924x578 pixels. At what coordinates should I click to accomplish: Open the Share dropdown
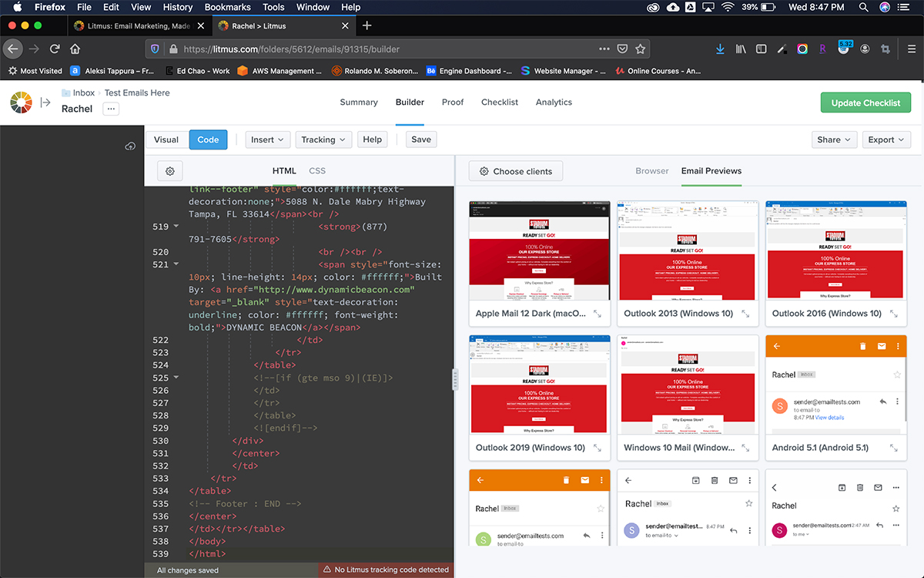click(x=834, y=139)
